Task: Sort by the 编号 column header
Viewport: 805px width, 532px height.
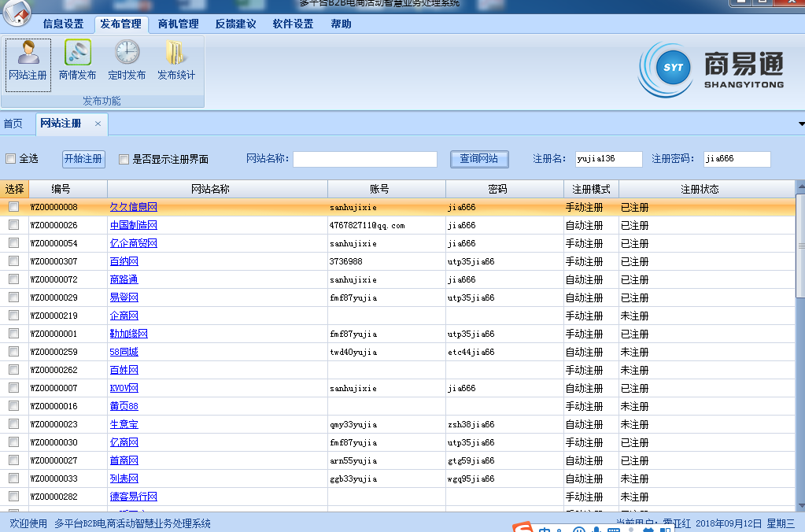Action: 68,189
